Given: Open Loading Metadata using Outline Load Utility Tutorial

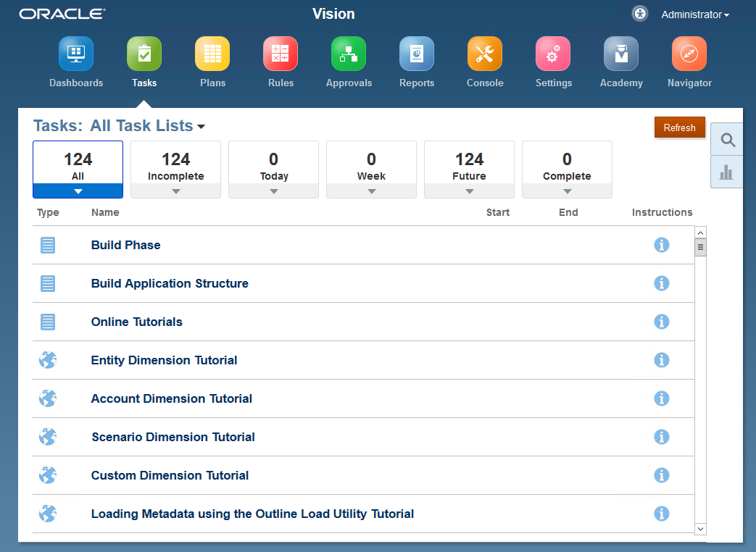Looking at the screenshot, I should pos(253,514).
